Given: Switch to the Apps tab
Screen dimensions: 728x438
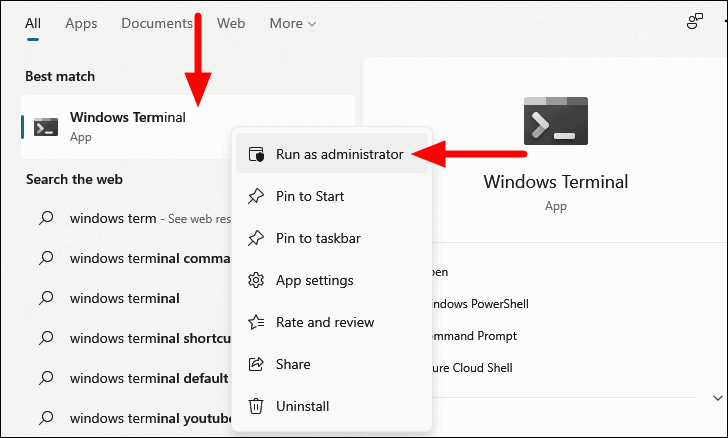Looking at the screenshot, I should 81,24.
